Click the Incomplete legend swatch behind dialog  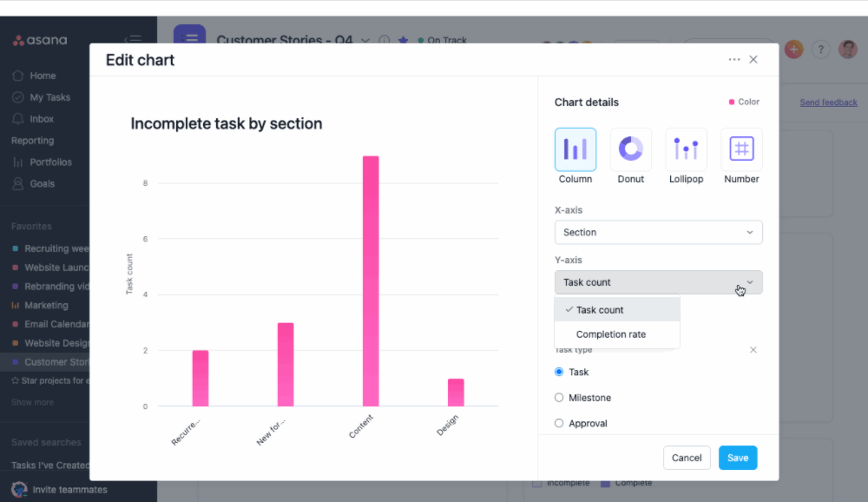click(x=537, y=483)
